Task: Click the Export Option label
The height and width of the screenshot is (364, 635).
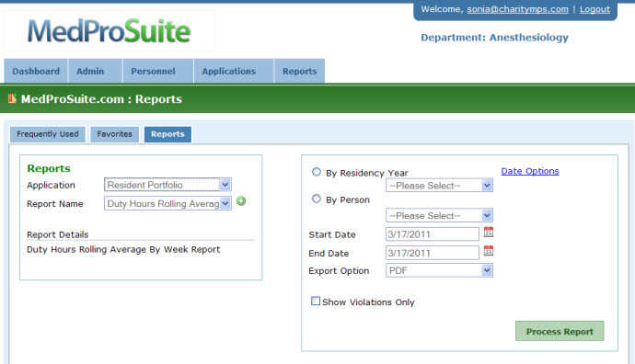Action: click(339, 271)
